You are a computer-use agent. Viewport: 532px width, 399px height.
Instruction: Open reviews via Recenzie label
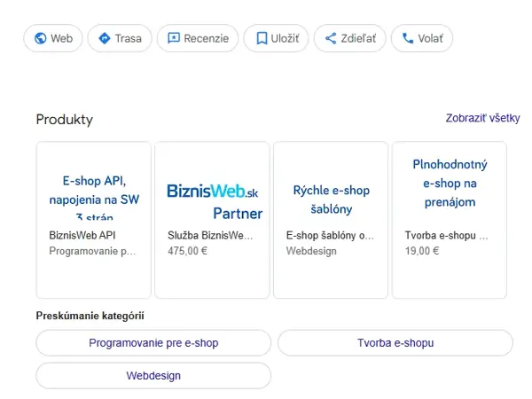coord(207,38)
